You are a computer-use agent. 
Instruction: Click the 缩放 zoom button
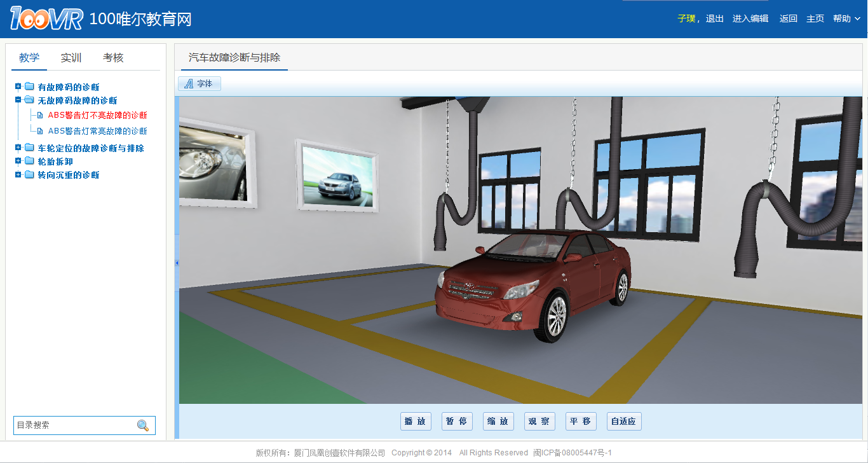click(x=498, y=421)
